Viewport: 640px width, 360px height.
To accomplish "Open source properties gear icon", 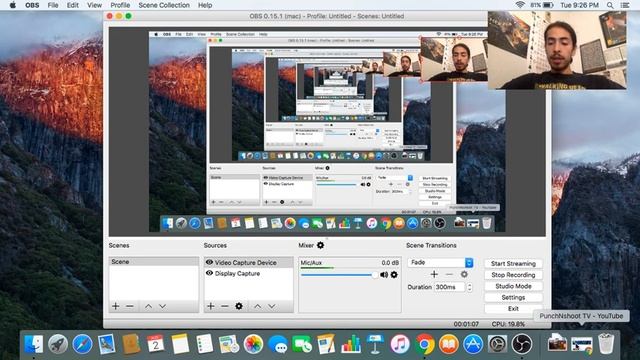I will point(239,306).
